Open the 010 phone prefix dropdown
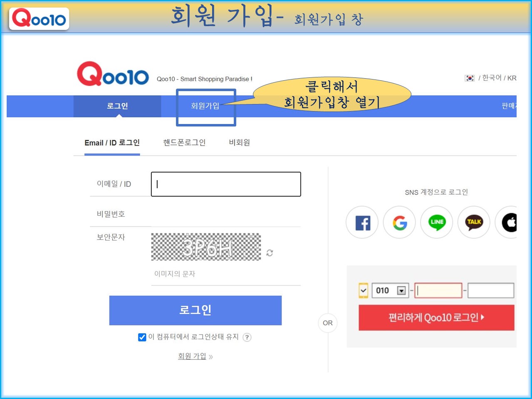 pyautogui.click(x=390, y=290)
